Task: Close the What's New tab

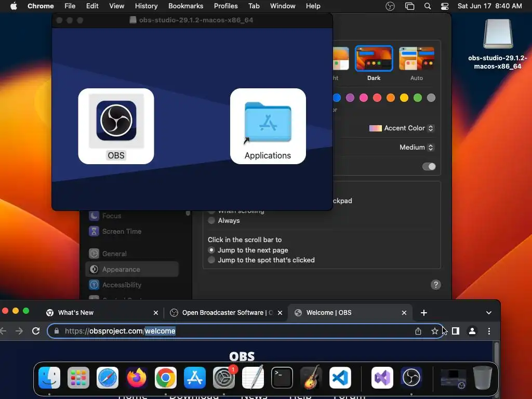Action: 156,312
